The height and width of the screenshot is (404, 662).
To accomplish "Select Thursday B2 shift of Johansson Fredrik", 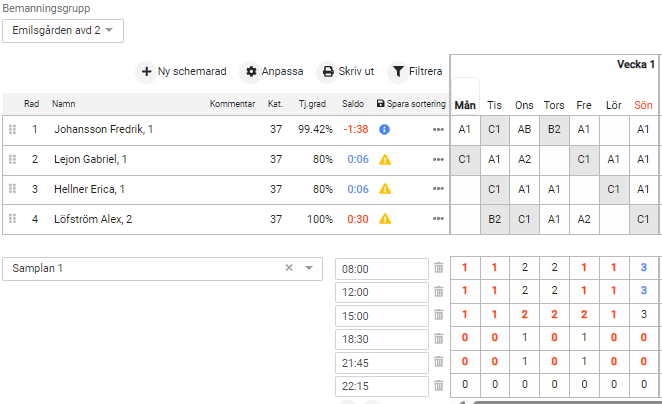I will 554,129.
